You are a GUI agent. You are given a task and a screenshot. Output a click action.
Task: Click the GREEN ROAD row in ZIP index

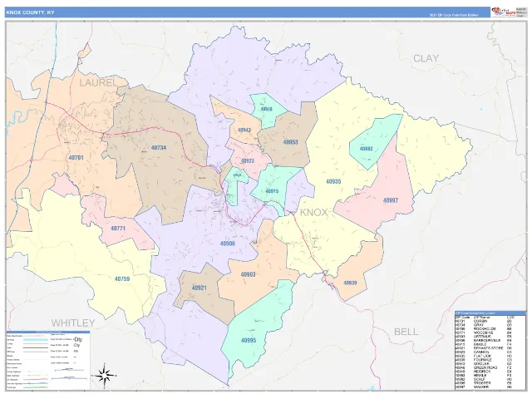pyautogui.click(x=490, y=367)
